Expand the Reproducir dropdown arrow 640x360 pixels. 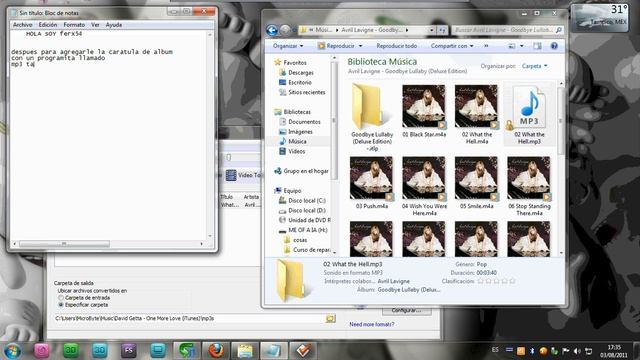point(360,46)
